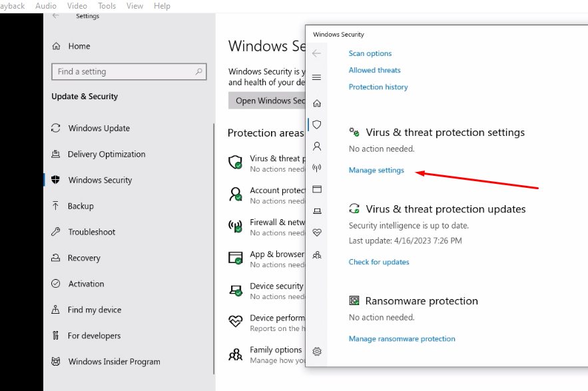588x391 pixels.
Task: Open the Video menu
Action: coord(77,6)
